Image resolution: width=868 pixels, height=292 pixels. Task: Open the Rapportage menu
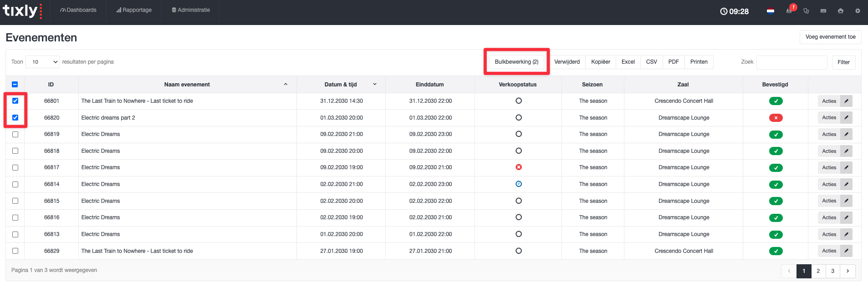134,10
